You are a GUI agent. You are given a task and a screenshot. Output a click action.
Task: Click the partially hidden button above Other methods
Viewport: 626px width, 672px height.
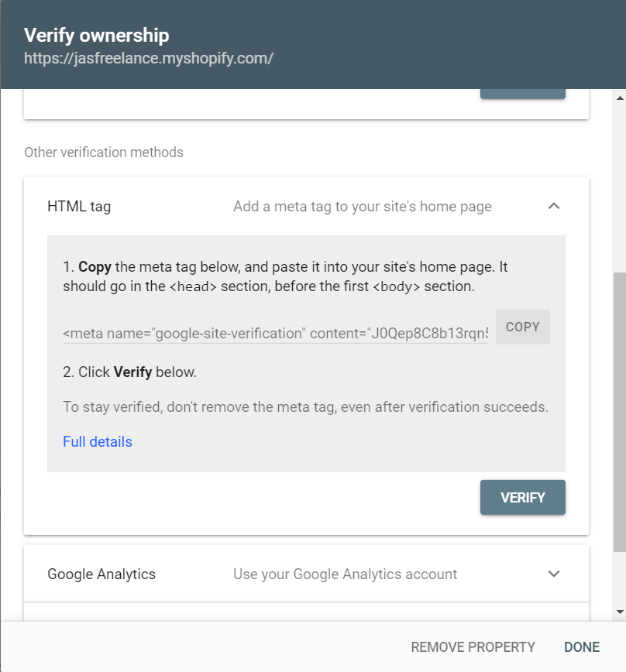[x=523, y=94]
